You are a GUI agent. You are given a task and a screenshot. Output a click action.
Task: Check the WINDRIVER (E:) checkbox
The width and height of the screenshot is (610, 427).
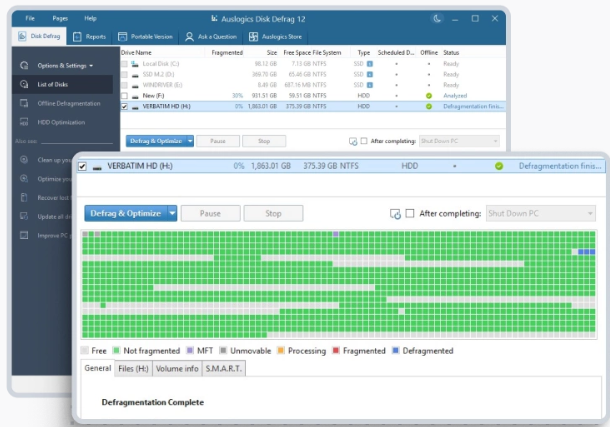point(124,85)
